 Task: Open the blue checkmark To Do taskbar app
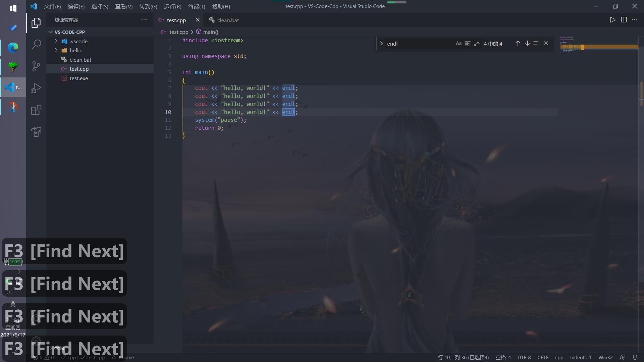13,28
